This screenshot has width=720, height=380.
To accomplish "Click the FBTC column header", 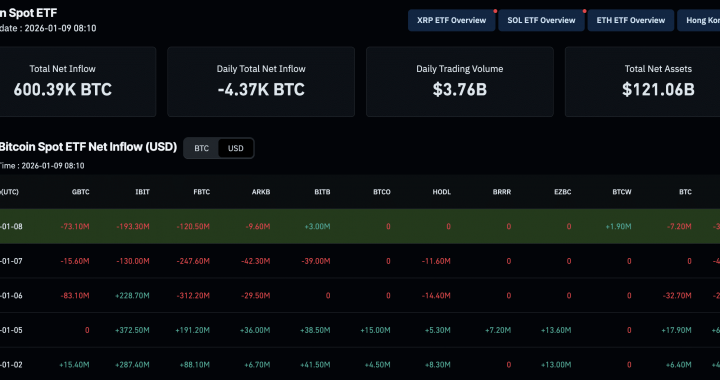I will [202, 192].
